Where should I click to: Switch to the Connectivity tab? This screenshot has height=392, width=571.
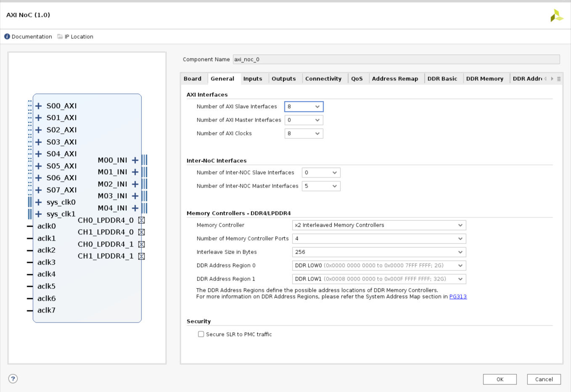click(x=323, y=79)
